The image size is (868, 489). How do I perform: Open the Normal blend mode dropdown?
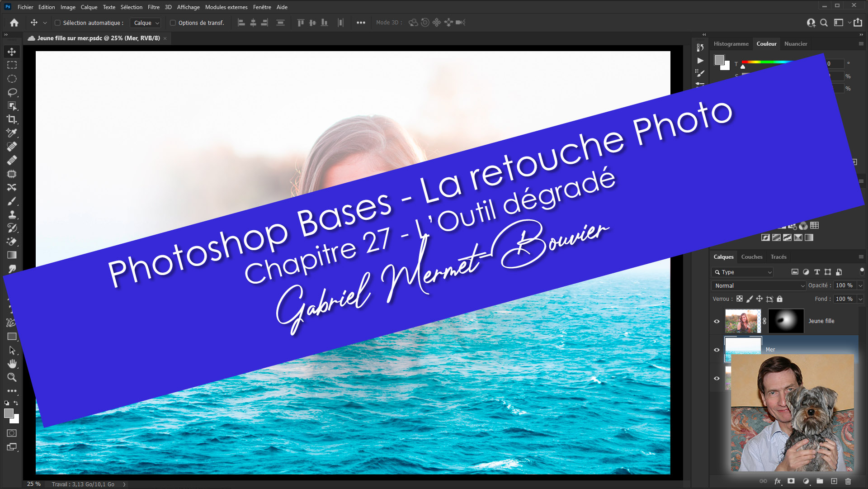759,285
